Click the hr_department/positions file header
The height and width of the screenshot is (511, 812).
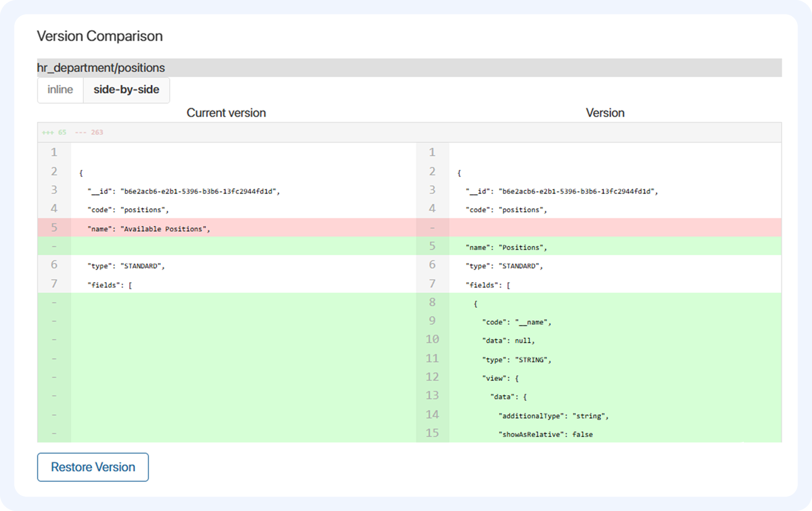[x=101, y=68]
